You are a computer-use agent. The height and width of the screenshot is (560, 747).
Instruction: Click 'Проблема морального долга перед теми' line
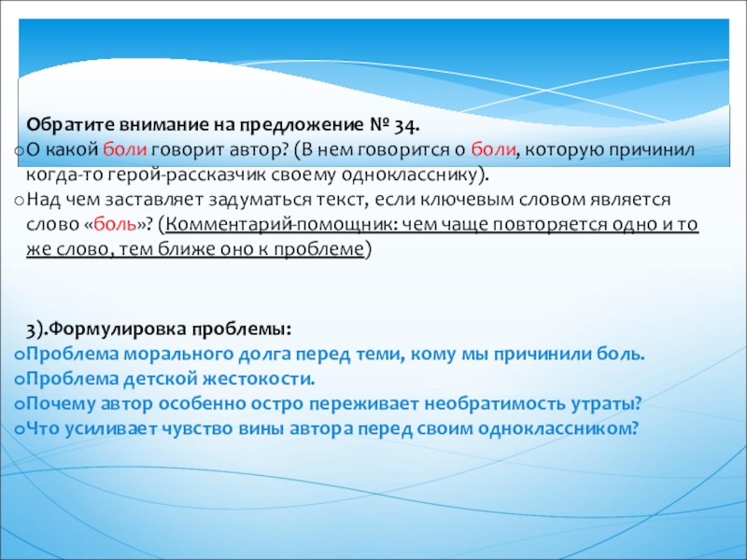tap(335, 354)
